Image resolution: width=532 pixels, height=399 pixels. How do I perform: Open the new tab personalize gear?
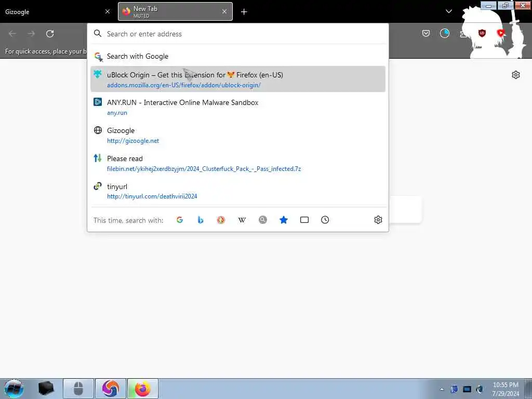tap(516, 75)
